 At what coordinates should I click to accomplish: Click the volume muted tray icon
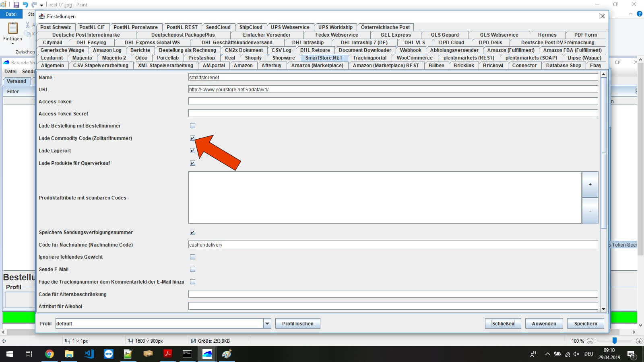tap(576, 354)
